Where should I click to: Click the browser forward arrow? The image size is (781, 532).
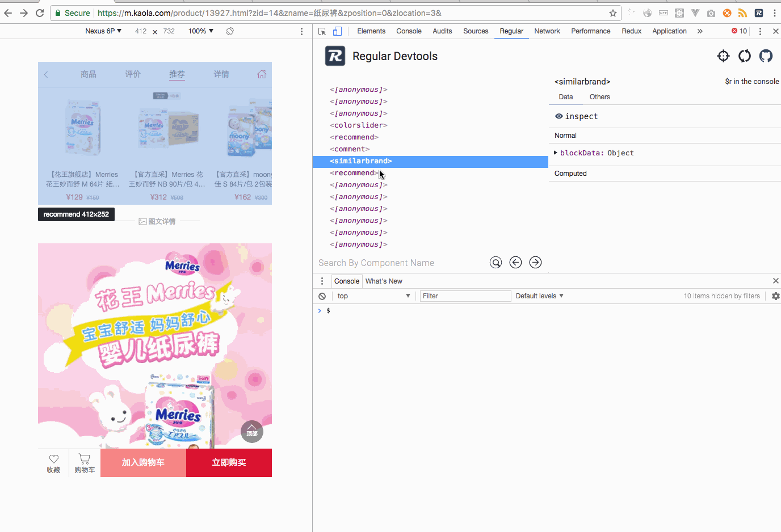point(24,13)
